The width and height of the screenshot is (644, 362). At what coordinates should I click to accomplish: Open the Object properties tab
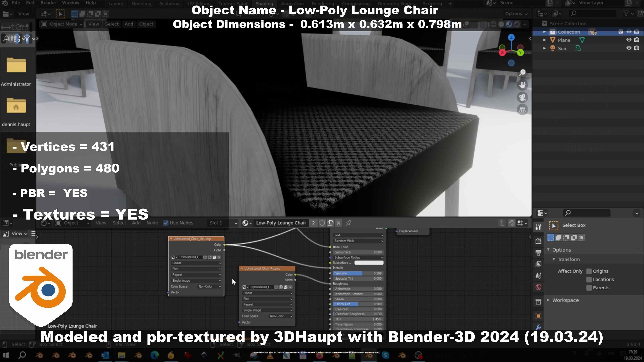539,316
